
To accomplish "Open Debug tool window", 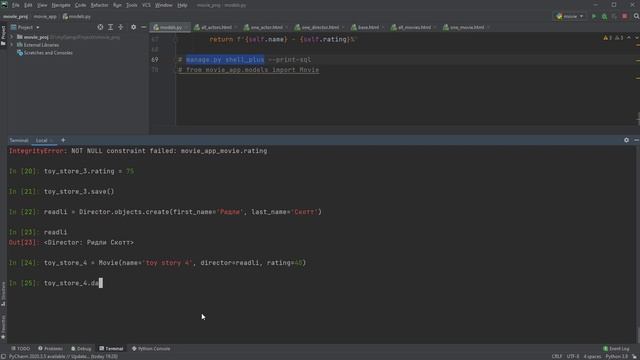I will (x=81, y=349).
